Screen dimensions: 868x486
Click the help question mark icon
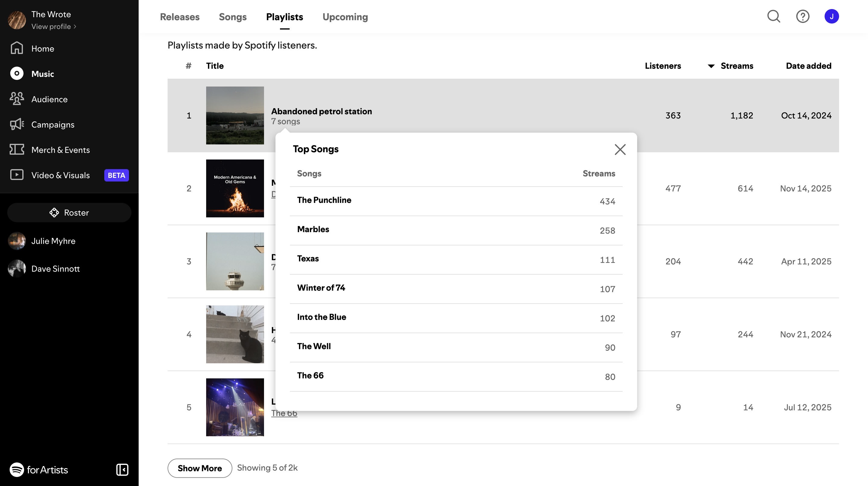803,16
